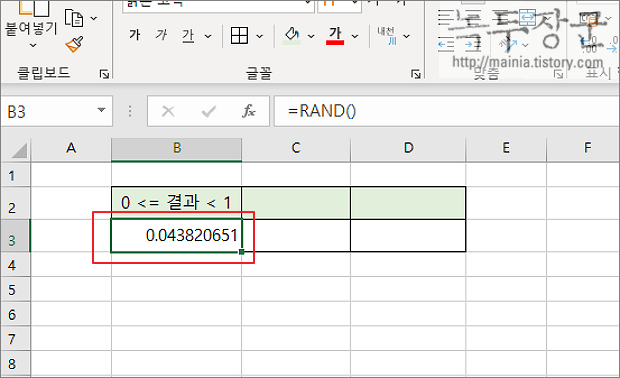Image resolution: width=620 pixels, height=378 pixels.
Task: Click the fill color bucket icon
Action: 292,35
